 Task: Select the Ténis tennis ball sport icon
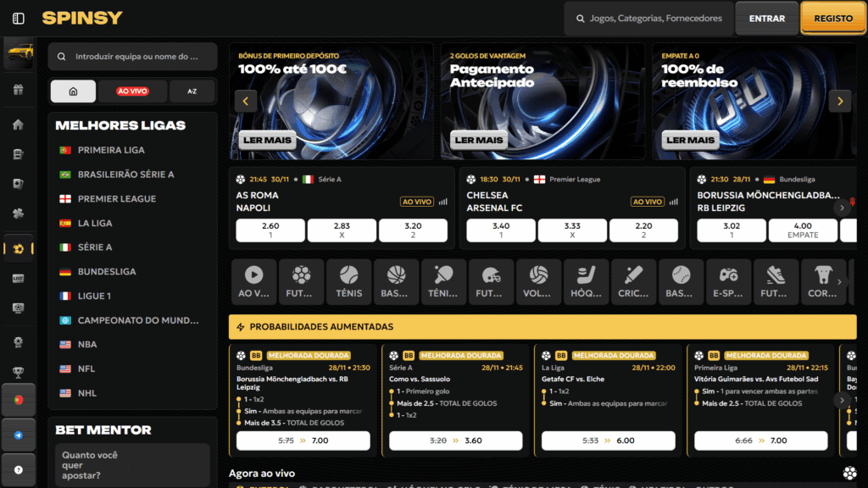click(348, 281)
